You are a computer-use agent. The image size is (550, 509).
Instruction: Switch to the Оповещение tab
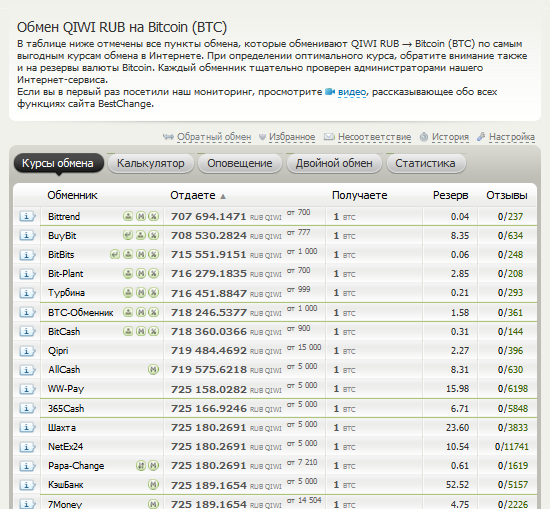click(x=240, y=163)
